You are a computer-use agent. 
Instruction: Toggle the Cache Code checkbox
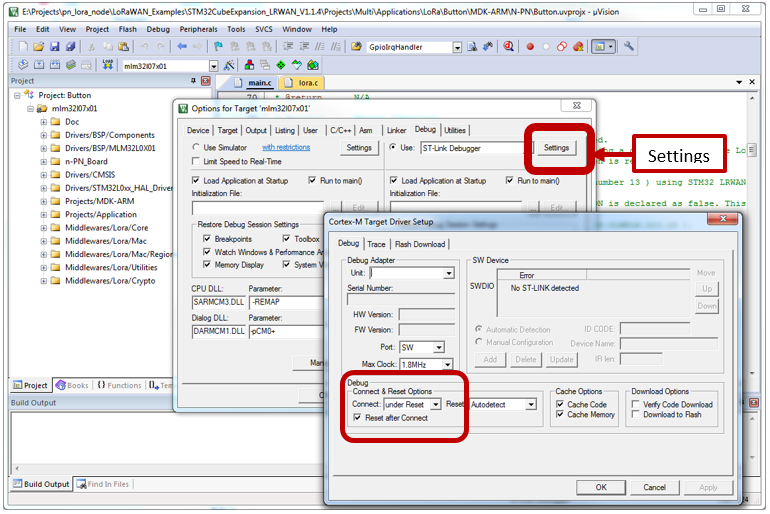(x=560, y=404)
